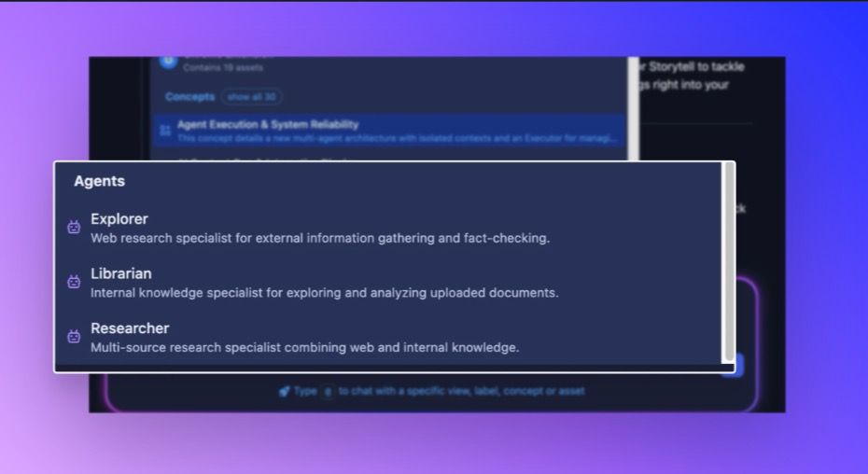
Task: Select the Librarian agent name
Action: pos(121,274)
